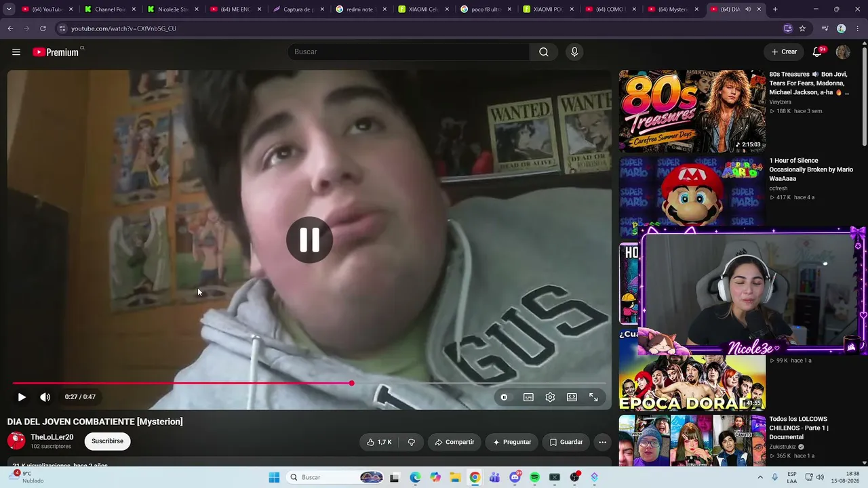Image resolution: width=868 pixels, height=488 pixels.
Task: Play the video from the player bar
Action: point(22,397)
